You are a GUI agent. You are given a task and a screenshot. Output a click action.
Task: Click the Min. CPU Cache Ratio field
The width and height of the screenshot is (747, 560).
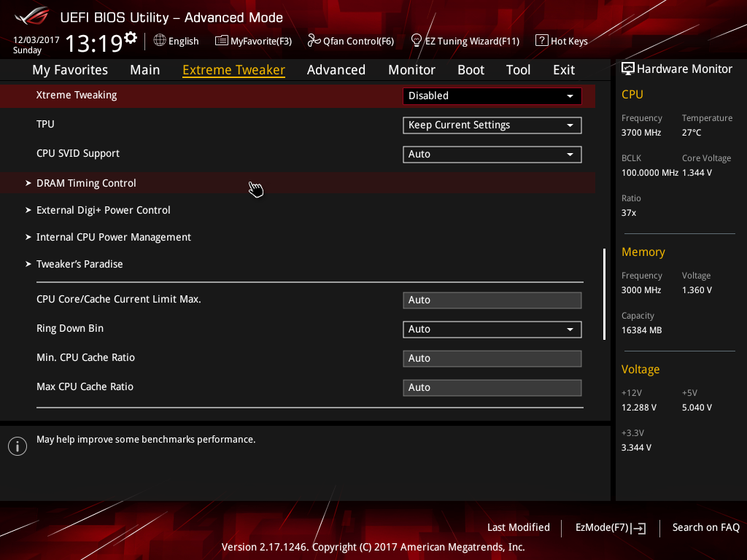(x=492, y=359)
